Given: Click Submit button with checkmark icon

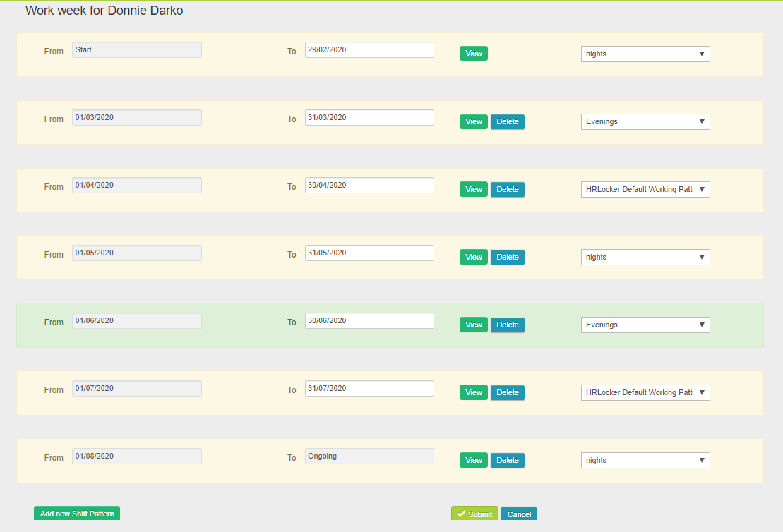Looking at the screenshot, I should click(x=474, y=514).
